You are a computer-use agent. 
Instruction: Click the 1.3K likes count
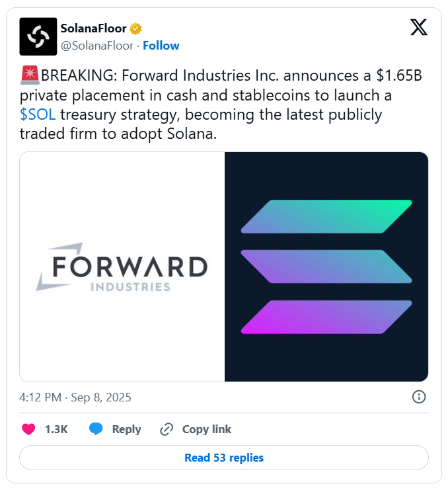[56, 429]
